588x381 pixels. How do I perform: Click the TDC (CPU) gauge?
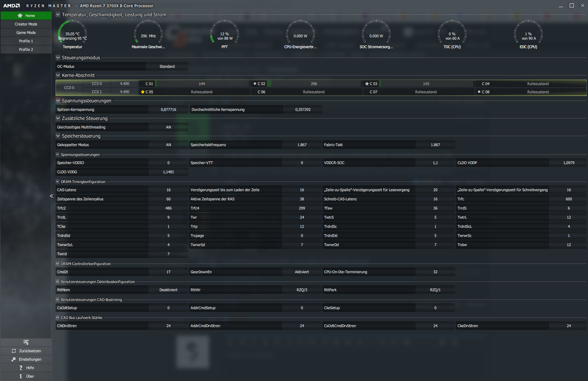click(x=452, y=34)
